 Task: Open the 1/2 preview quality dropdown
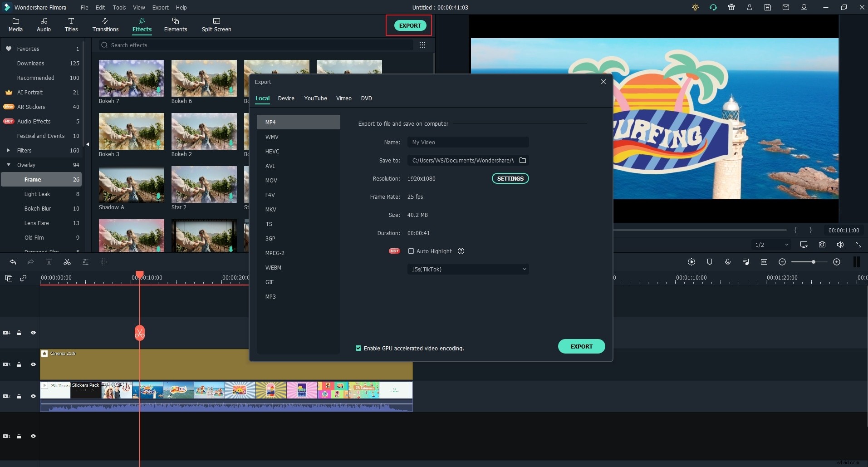pyautogui.click(x=771, y=245)
